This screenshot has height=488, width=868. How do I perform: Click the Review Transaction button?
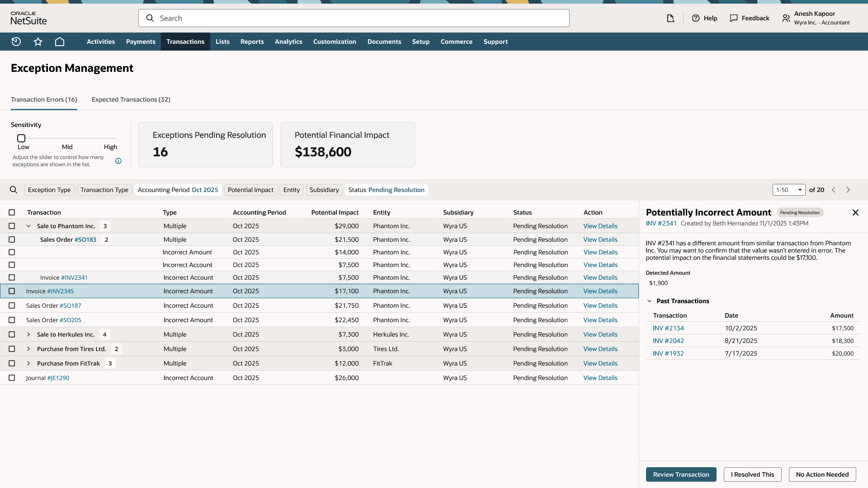681,474
